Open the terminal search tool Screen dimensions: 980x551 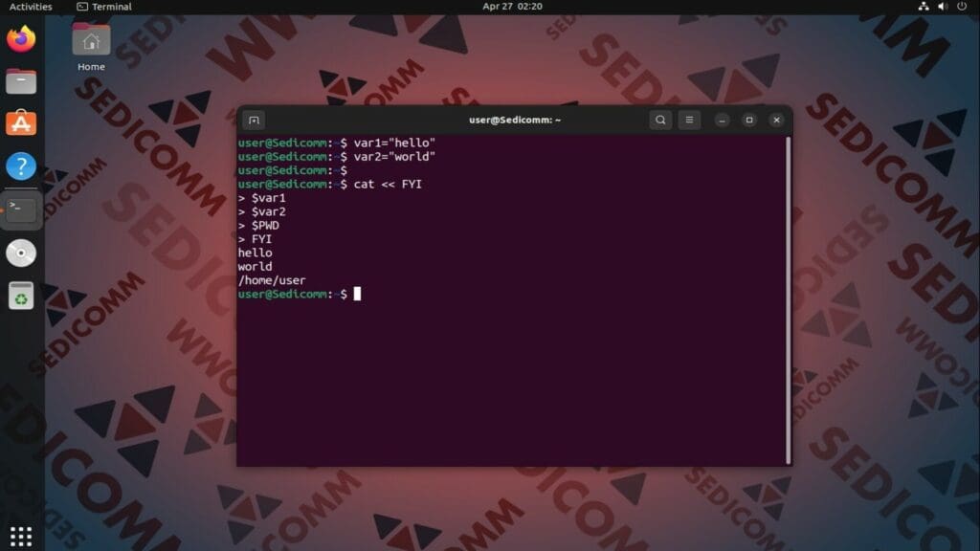tap(660, 120)
